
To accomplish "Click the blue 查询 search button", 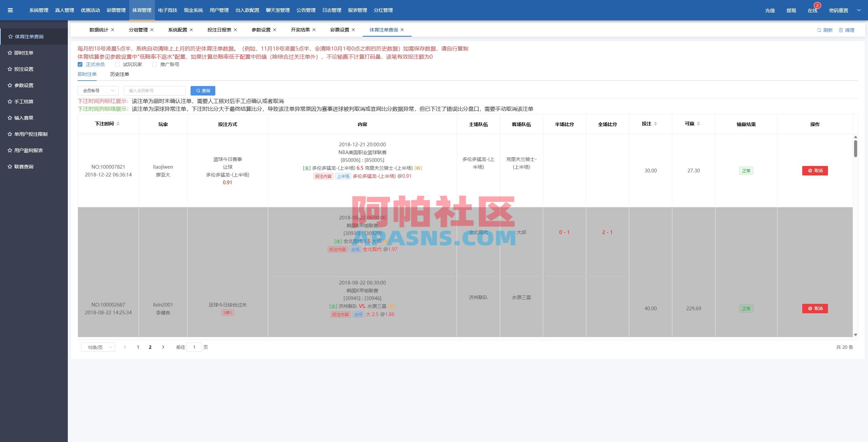I will tap(203, 91).
